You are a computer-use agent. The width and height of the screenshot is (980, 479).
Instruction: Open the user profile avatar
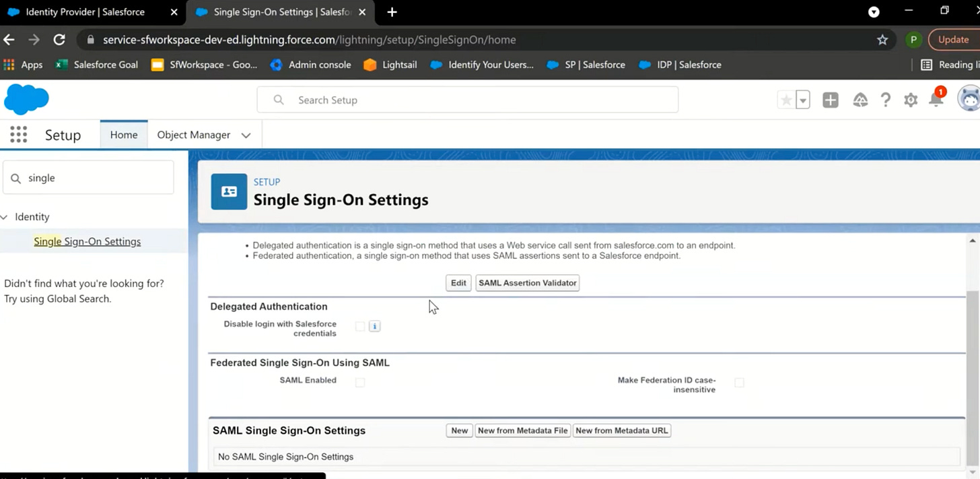969,100
